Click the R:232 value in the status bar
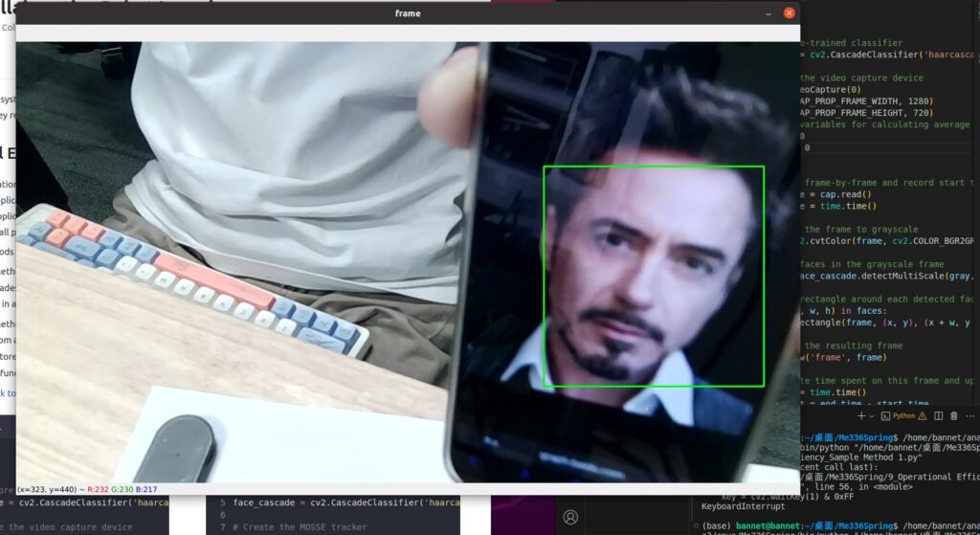The image size is (980, 535). click(98, 489)
